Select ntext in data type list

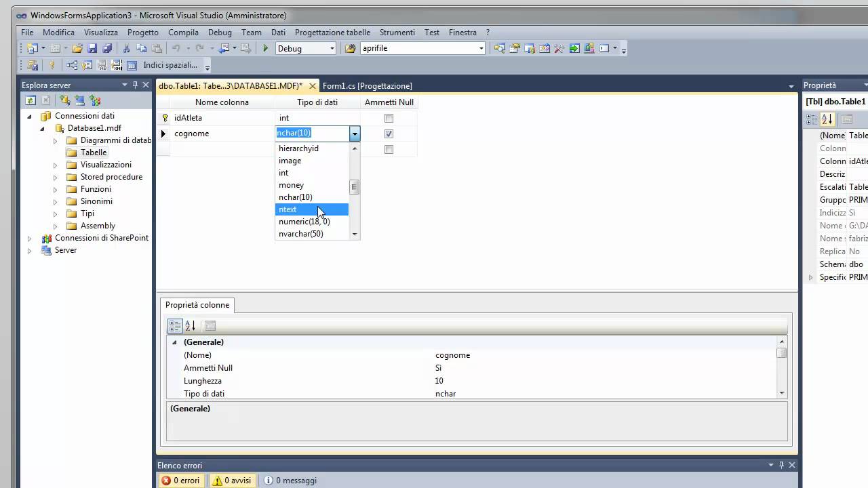point(312,209)
